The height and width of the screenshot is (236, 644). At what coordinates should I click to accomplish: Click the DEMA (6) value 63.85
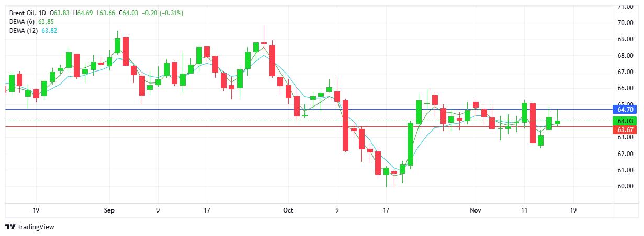click(x=47, y=21)
